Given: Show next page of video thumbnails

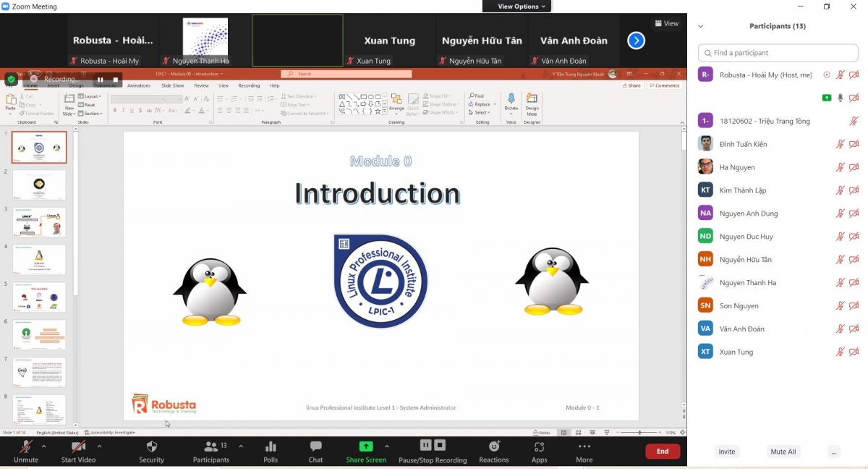Looking at the screenshot, I should 636,41.
